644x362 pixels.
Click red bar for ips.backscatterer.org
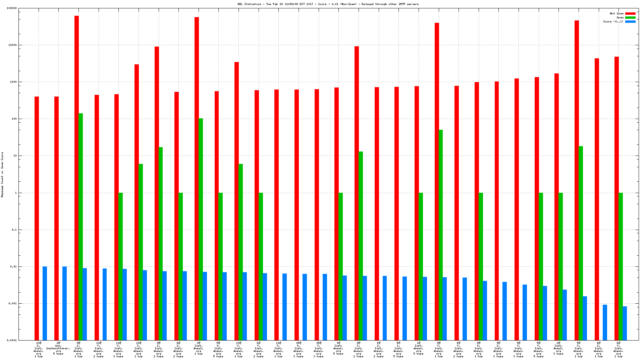(56, 218)
